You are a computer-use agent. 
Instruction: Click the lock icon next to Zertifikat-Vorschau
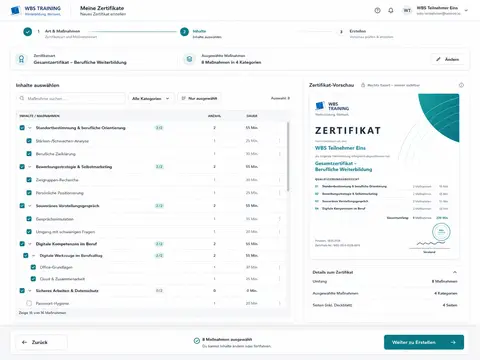click(363, 85)
